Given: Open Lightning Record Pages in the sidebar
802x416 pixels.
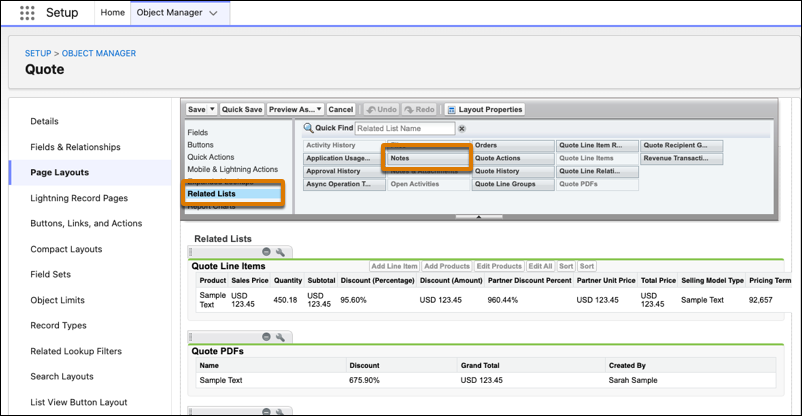Looking at the screenshot, I should [79, 198].
